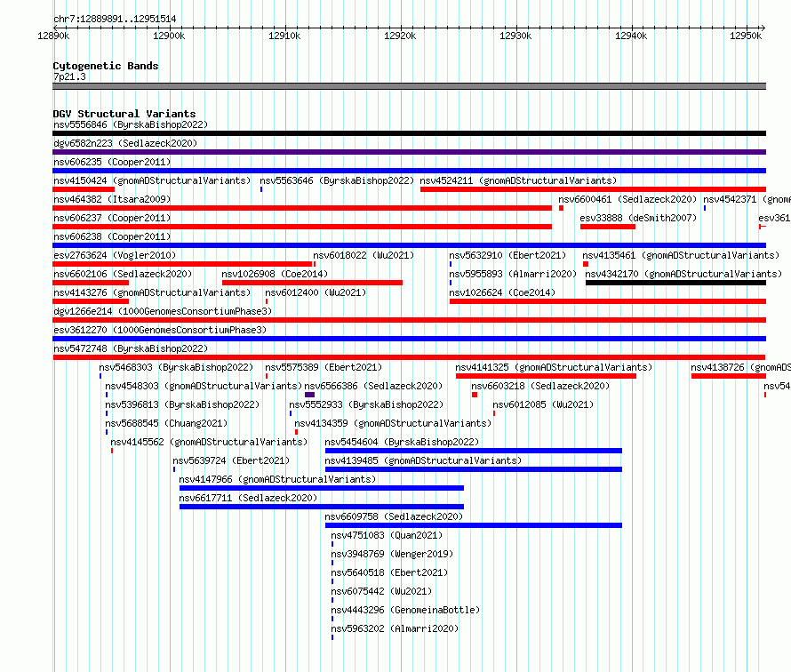The image size is (791, 672).
Task: Select nsv5640518 (Ebert2021) variant
Action: click(x=389, y=572)
